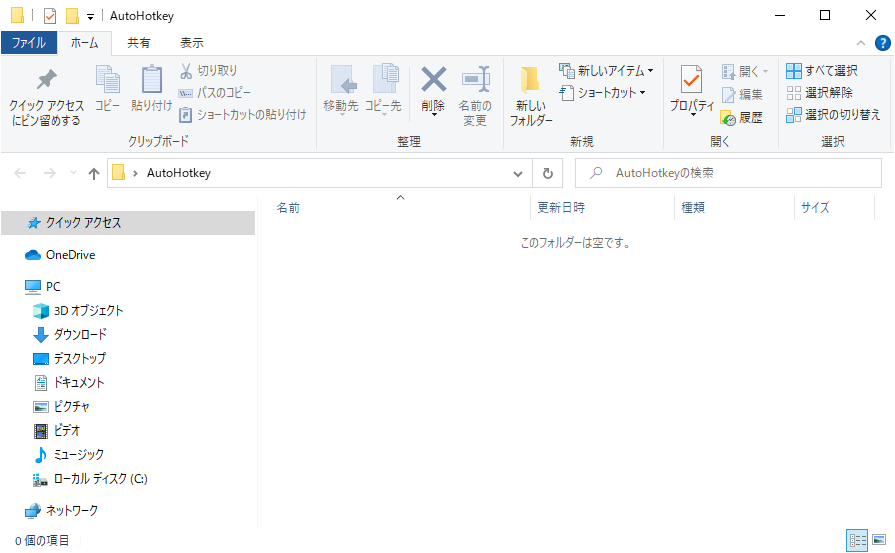Image resolution: width=895 pixels, height=553 pixels.
Task: Go back with the left arrow
Action: [x=20, y=173]
